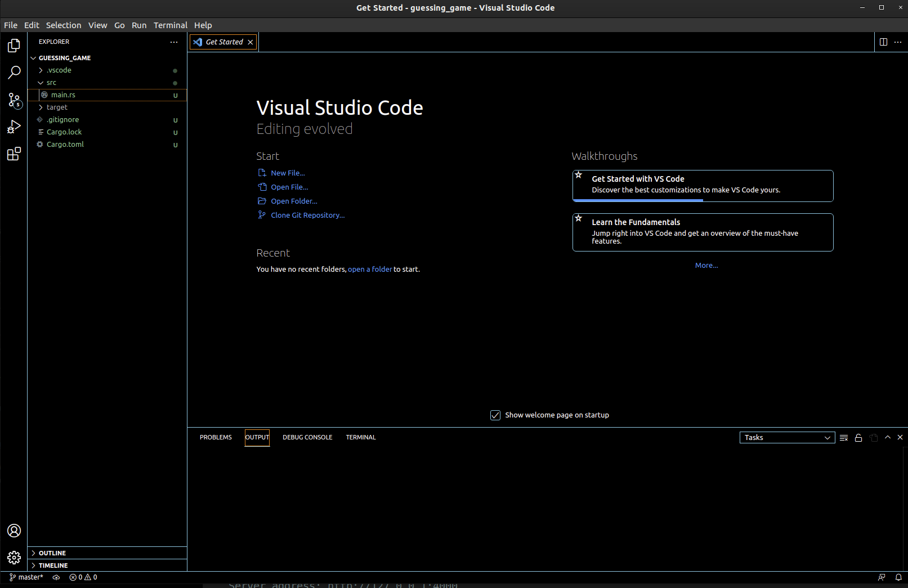The width and height of the screenshot is (908, 588).
Task: Click the Clone Git Repository... link
Action: [x=308, y=215]
